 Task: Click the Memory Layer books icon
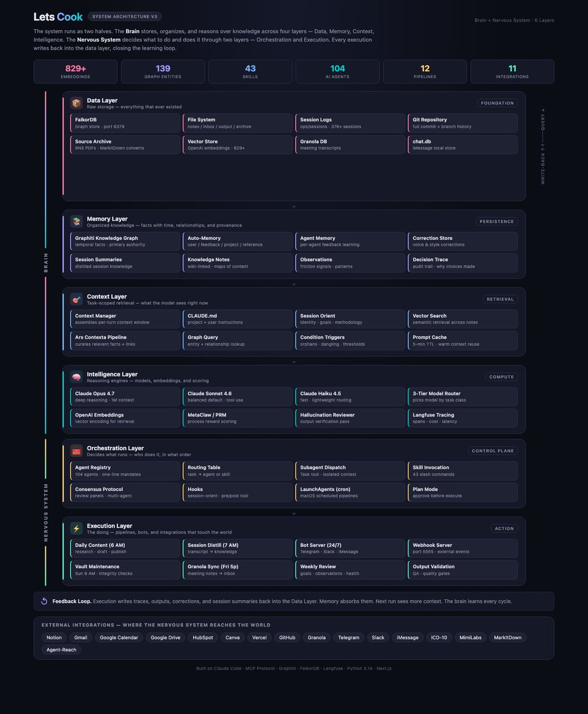click(76, 221)
